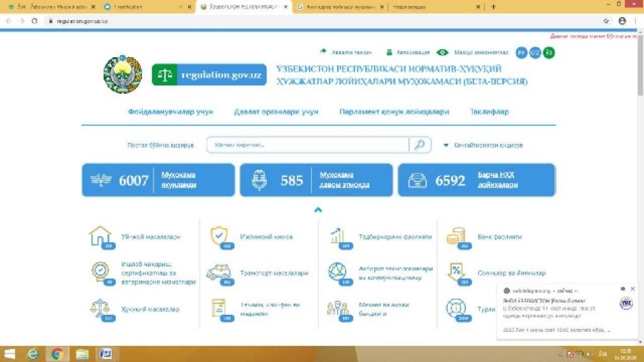Open taxes and fees percent icon
644x362 pixels.
[x=455, y=273]
